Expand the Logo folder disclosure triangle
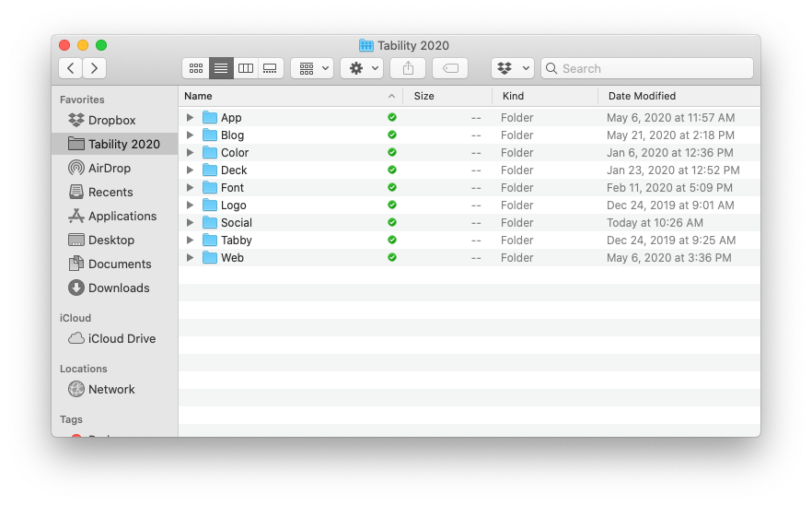The height and width of the screenshot is (505, 812). pyautogui.click(x=190, y=206)
